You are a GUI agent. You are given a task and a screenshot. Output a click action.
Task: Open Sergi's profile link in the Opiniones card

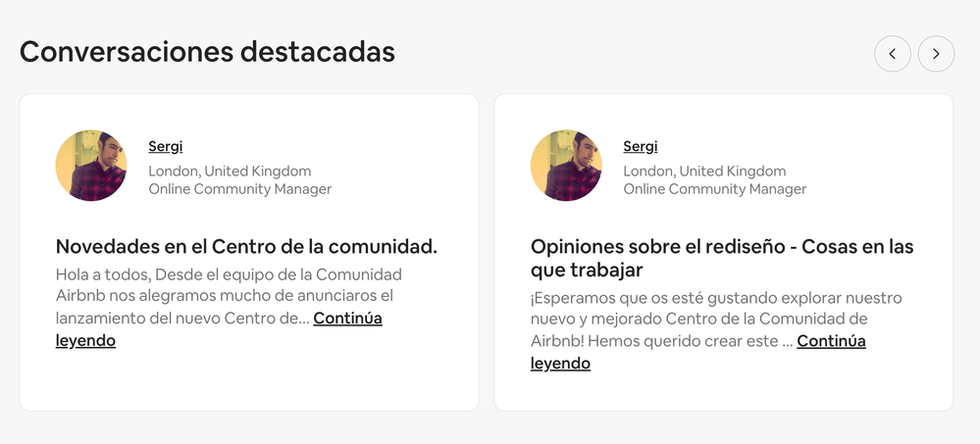(640, 147)
